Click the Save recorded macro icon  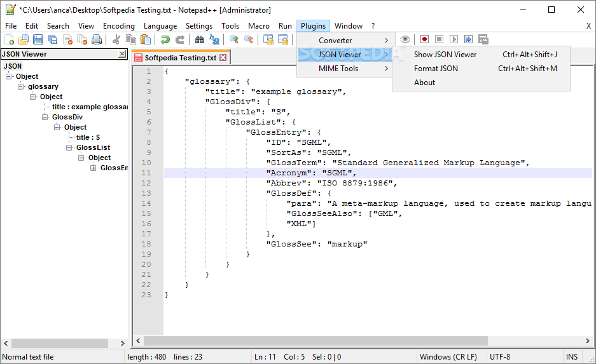(x=483, y=39)
